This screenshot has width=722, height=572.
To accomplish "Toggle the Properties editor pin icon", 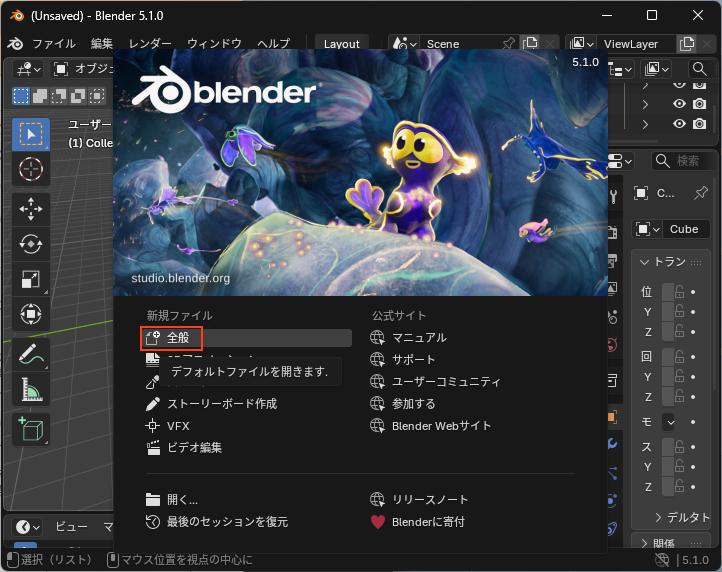I will pyautogui.click(x=701, y=193).
